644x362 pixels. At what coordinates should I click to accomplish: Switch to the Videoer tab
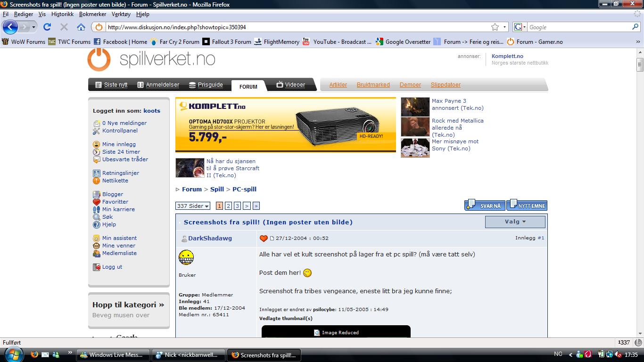point(290,85)
